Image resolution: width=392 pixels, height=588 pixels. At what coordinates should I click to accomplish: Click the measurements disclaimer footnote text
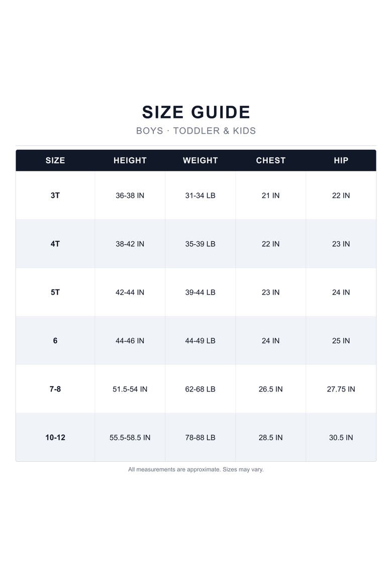pyautogui.click(x=196, y=469)
